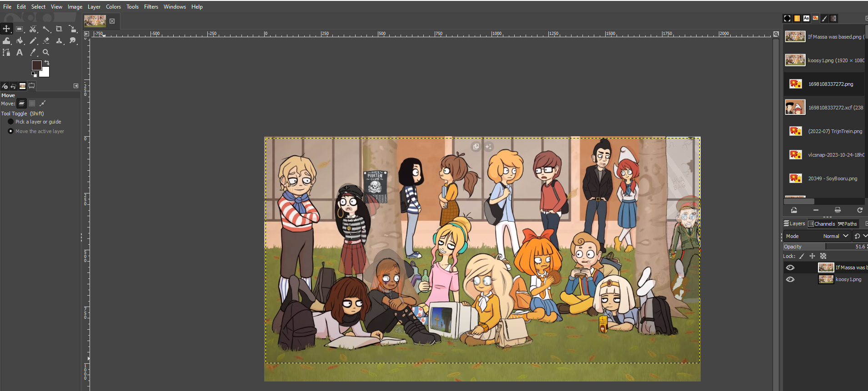The image size is (868, 391).
Task: Adjust the layer Opacity slider
Action: 824,247
